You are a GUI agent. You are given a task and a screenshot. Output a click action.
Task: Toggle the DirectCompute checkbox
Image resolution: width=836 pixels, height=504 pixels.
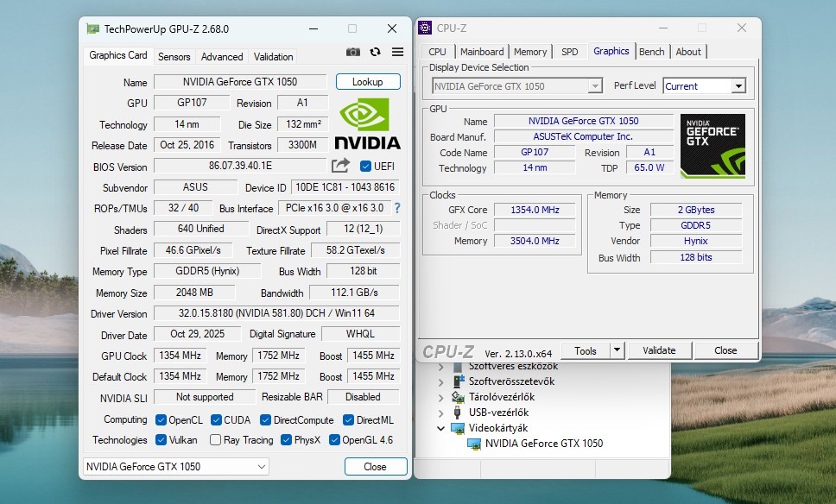pos(265,419)
